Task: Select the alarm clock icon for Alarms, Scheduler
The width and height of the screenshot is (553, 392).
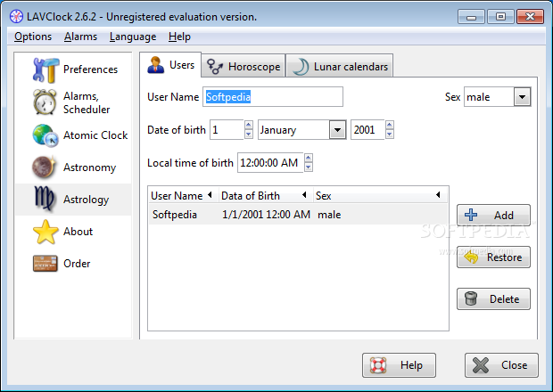Action: point(45,102)
